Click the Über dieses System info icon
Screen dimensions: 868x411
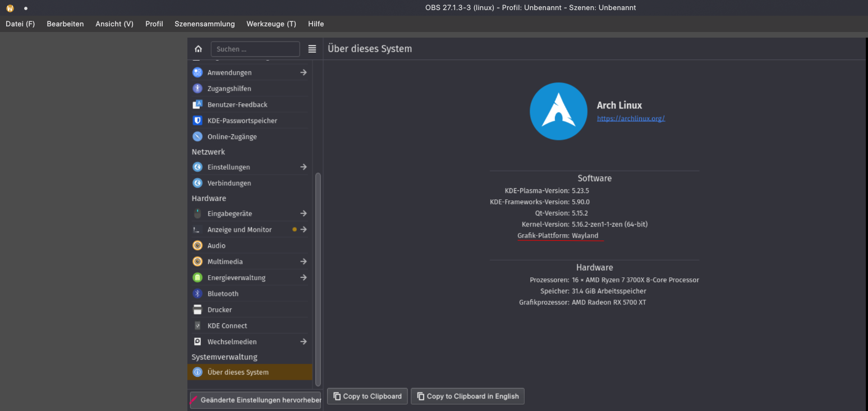point(197,372)
